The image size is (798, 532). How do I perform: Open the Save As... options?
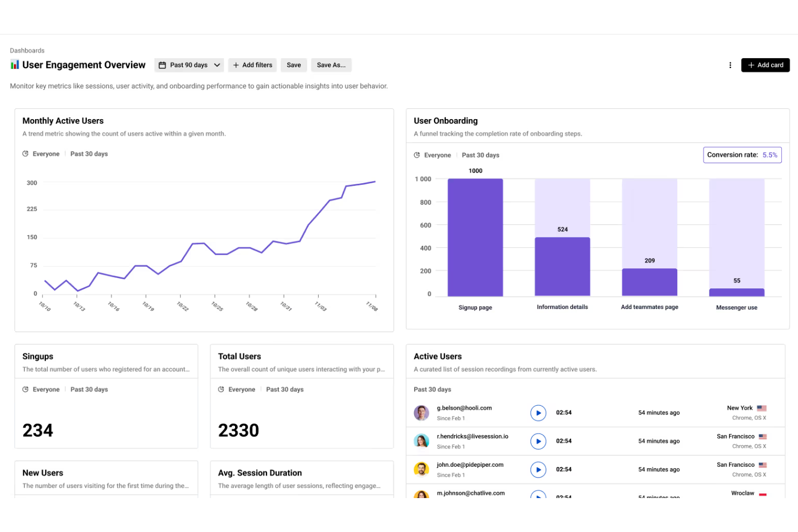[x=331, y=65]
